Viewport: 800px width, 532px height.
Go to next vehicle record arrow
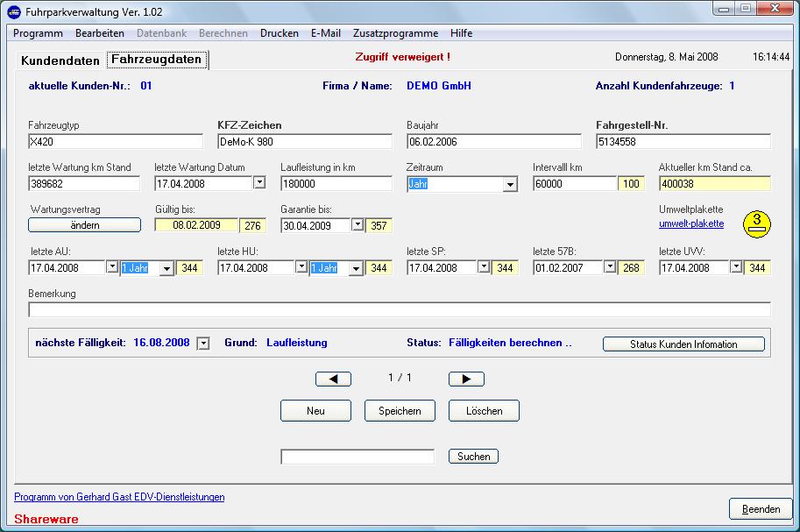[466, 379]
